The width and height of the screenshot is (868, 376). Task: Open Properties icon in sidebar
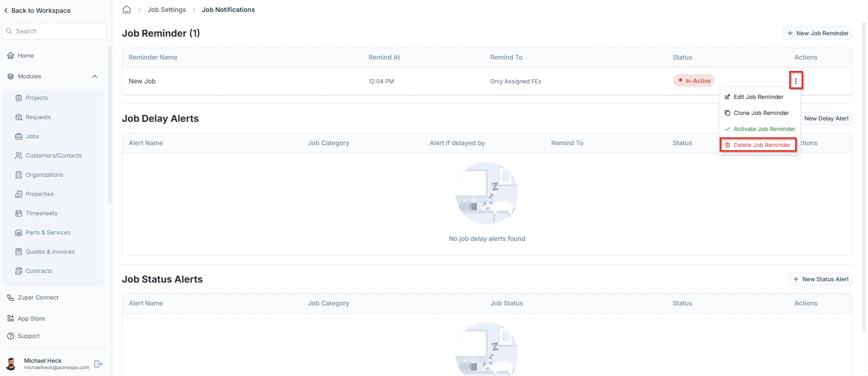pos(19,194)
